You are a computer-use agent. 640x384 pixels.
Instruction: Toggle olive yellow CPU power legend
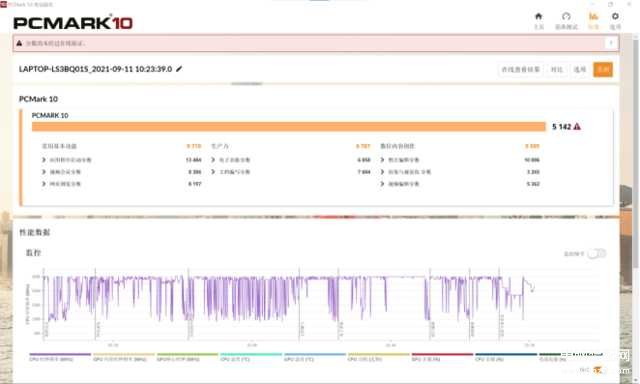coord(378,357)
